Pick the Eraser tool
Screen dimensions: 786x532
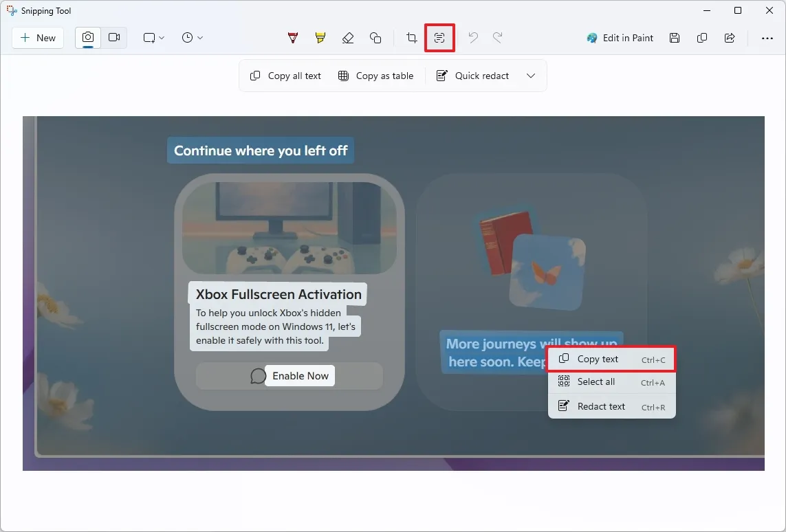click(x=348, y=38)
